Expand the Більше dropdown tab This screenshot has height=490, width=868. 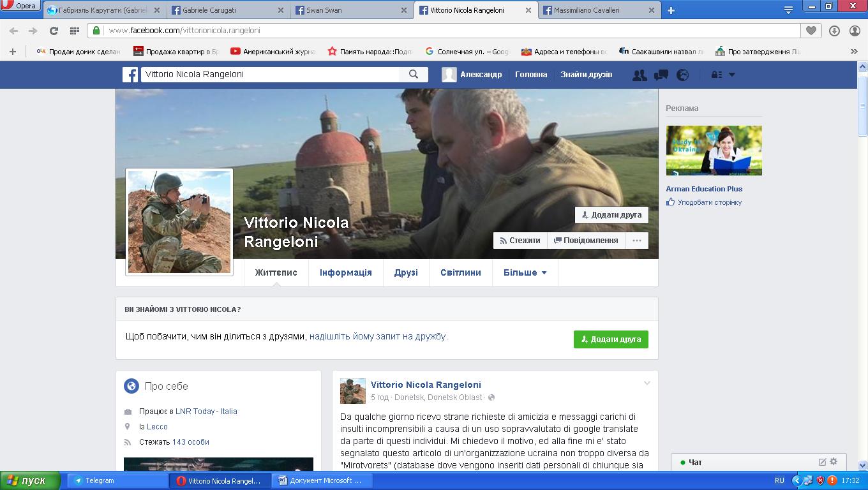coord(525,272)
